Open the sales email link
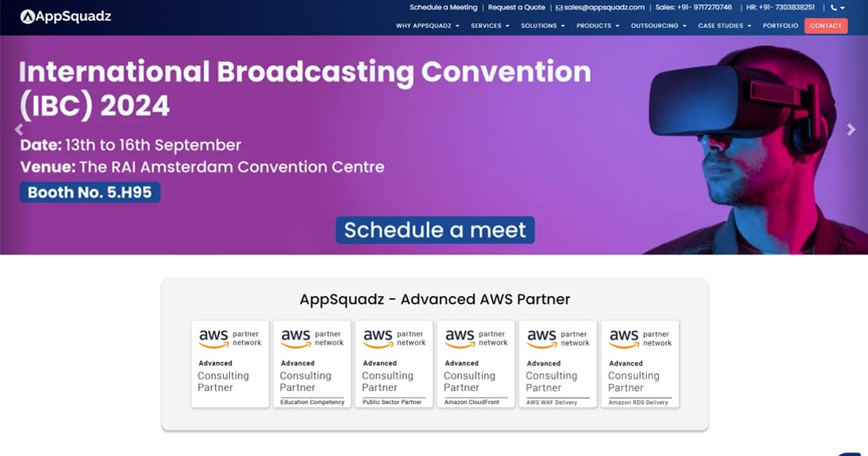868x456 pixels. point(600,7)
